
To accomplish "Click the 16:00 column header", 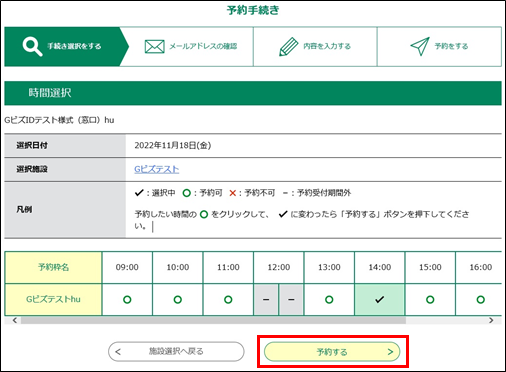I will [480, 267].
